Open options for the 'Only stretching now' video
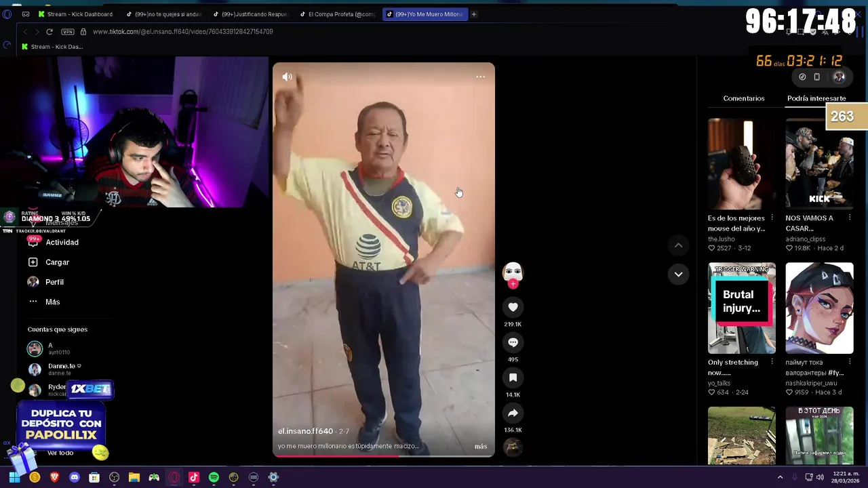Viewport: 868px width, 488px height. pos(772,363)
